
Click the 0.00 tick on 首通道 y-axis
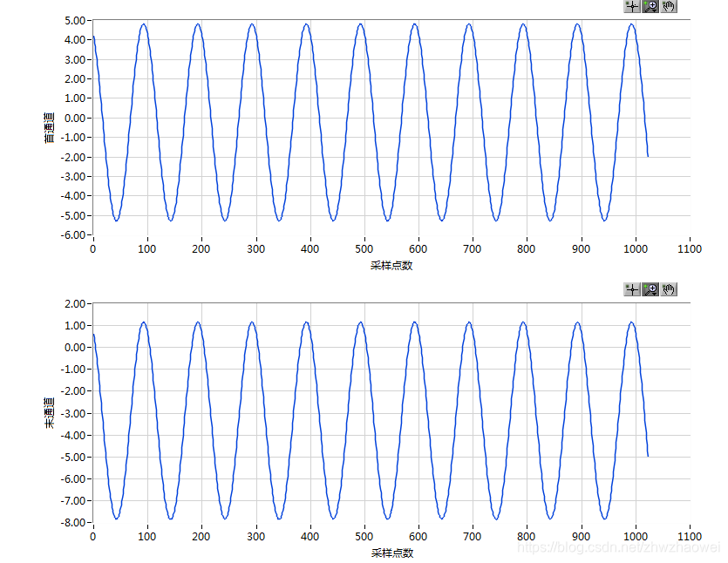75,118
